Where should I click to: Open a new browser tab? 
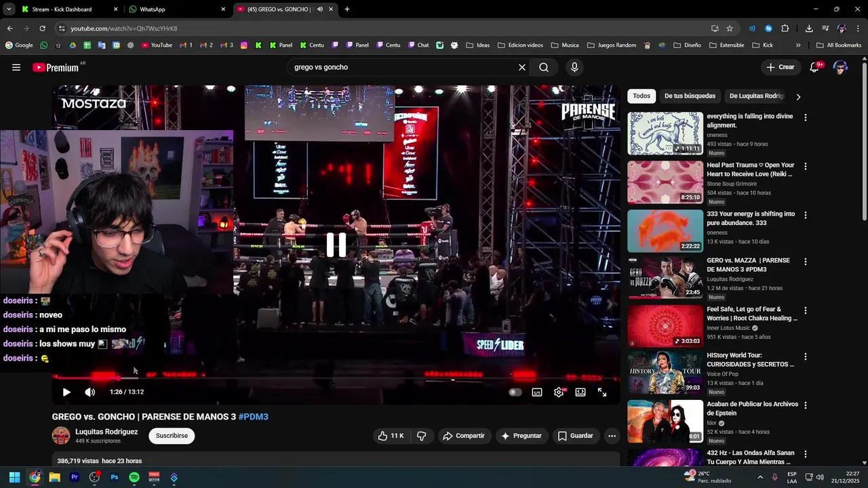(x=347, y=9)
